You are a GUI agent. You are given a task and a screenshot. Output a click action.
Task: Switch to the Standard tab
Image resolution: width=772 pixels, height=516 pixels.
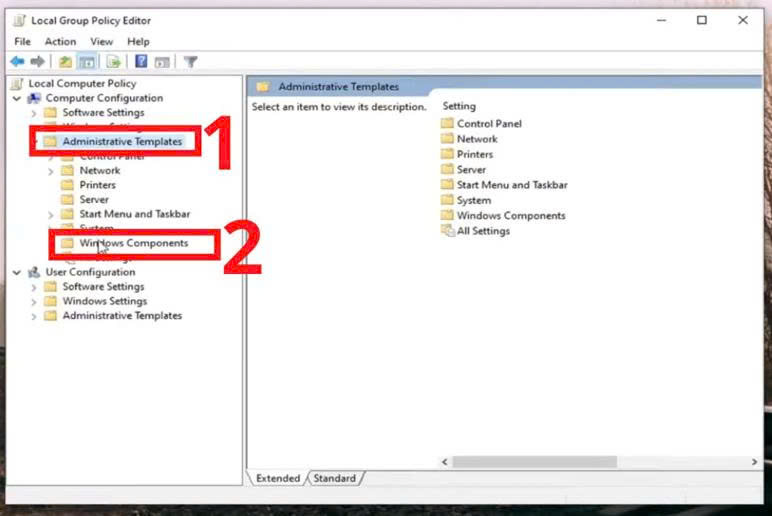point(334,479)
